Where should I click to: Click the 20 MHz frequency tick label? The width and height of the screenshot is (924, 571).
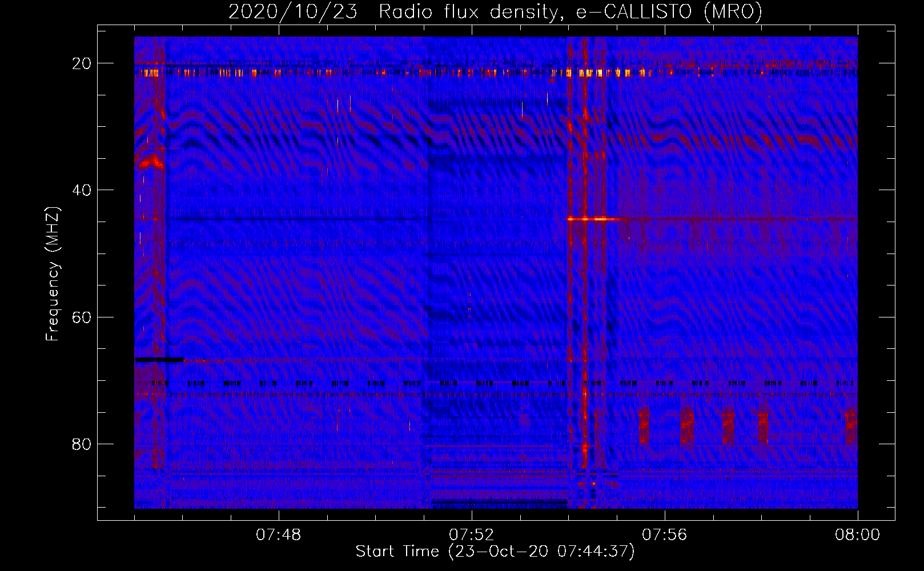point(82,63)
